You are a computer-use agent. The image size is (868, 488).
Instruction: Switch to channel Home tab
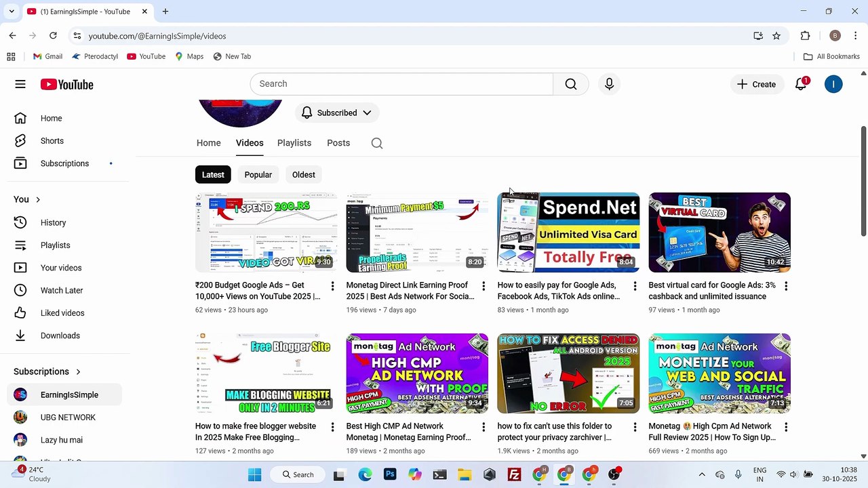(x=209, y=143)
